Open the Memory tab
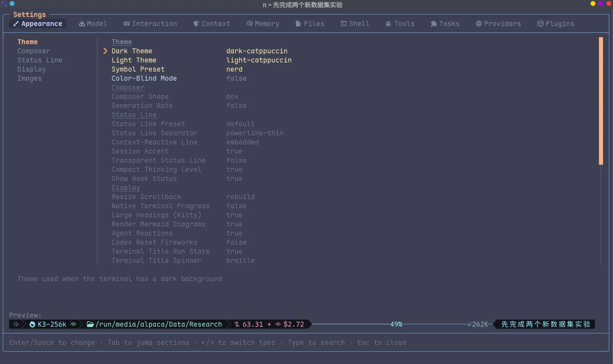 (263, 24)
